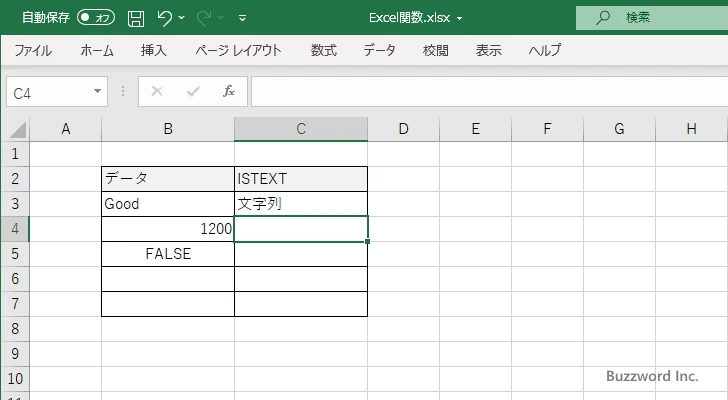Click the Insert Function fx icon
The width and height of the screenshot is (728, 400).
click(x=229, y=91)
